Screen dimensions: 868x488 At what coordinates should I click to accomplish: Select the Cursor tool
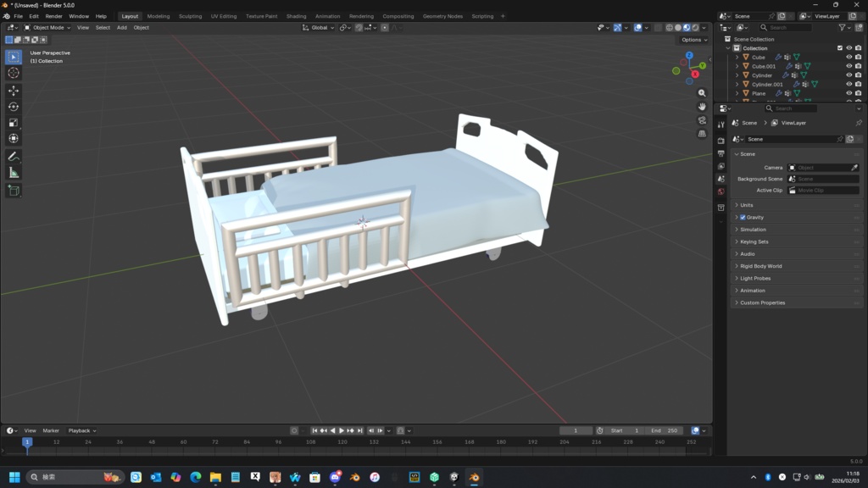click(13, 73)
